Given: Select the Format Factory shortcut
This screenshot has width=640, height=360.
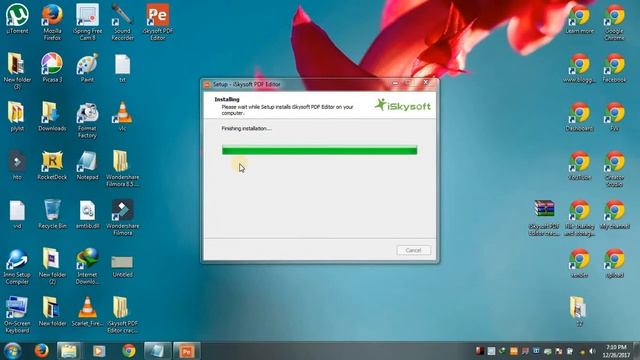Looking at the screenshot, I should coord(87,120).
